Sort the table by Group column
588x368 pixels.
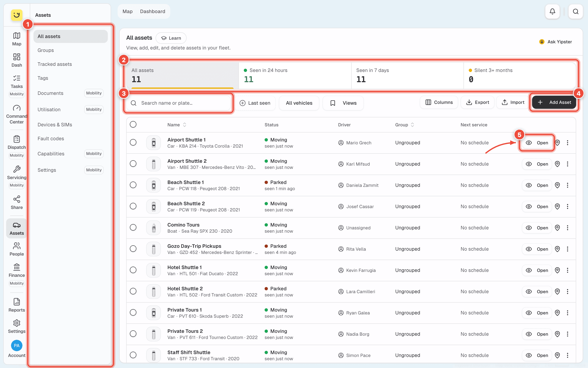[x=404, y=125]
